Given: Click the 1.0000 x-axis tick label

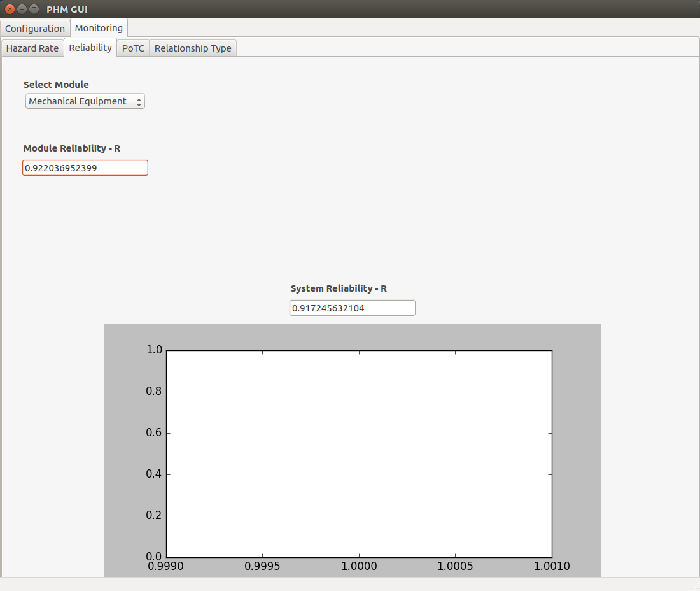Looking at the screenshot, I should (x=359, y=566).
